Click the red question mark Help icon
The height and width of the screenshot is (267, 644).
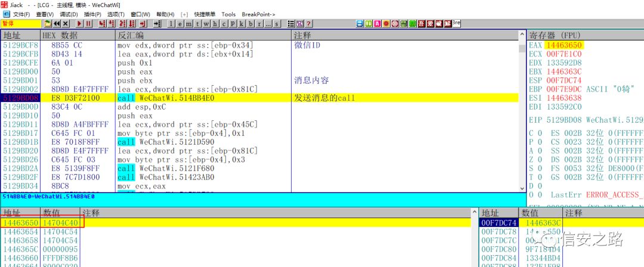pos(308,24)
